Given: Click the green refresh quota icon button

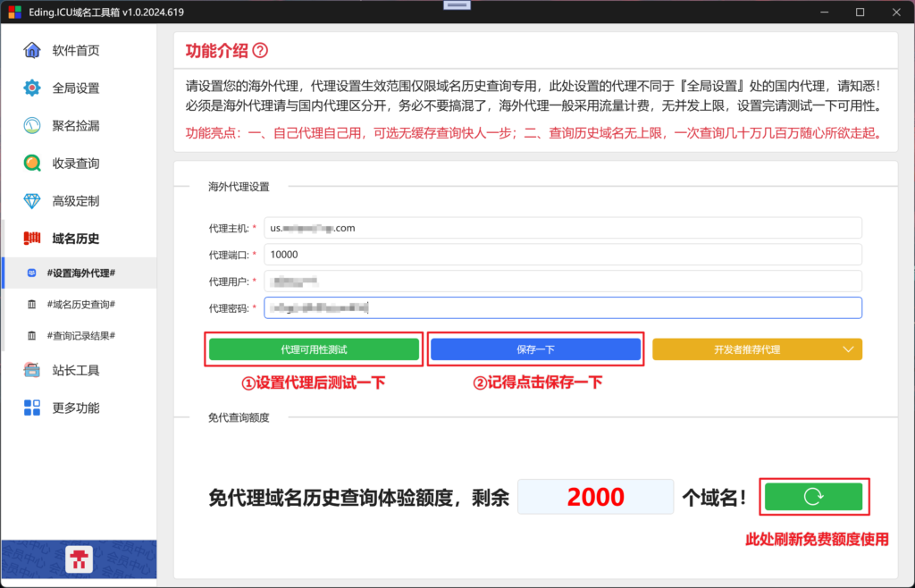Looking at the screenshot, I should (813, 497).
